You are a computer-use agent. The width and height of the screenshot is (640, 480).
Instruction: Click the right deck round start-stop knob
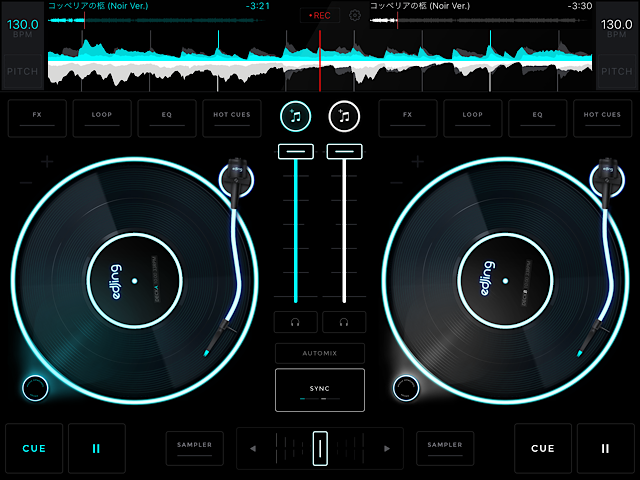click(x=406, y=388)
